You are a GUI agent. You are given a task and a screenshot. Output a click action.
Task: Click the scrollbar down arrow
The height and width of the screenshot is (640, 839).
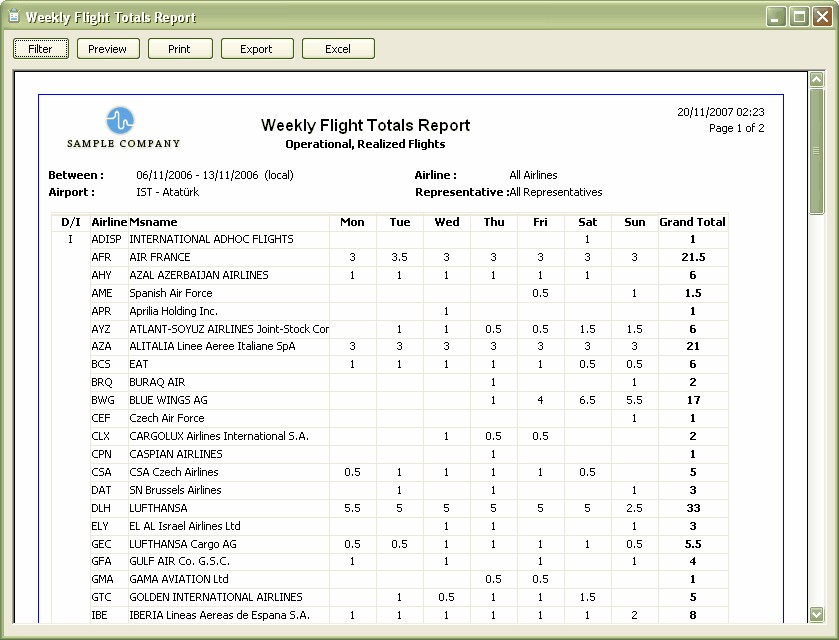(x=817, y=614)
